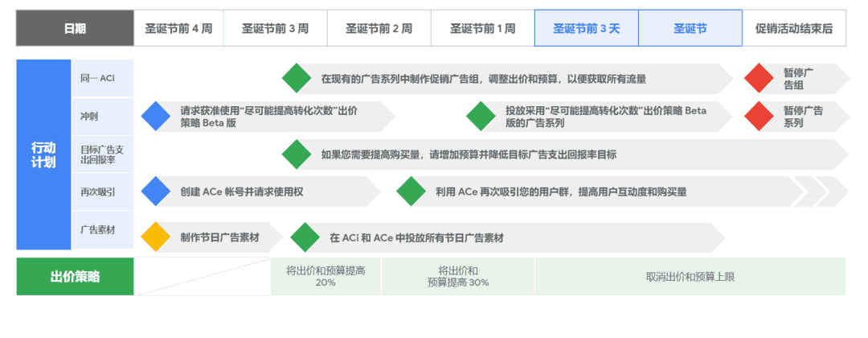Click the green diamond in the 目标广告支出回报率 row

click(296, 154)
